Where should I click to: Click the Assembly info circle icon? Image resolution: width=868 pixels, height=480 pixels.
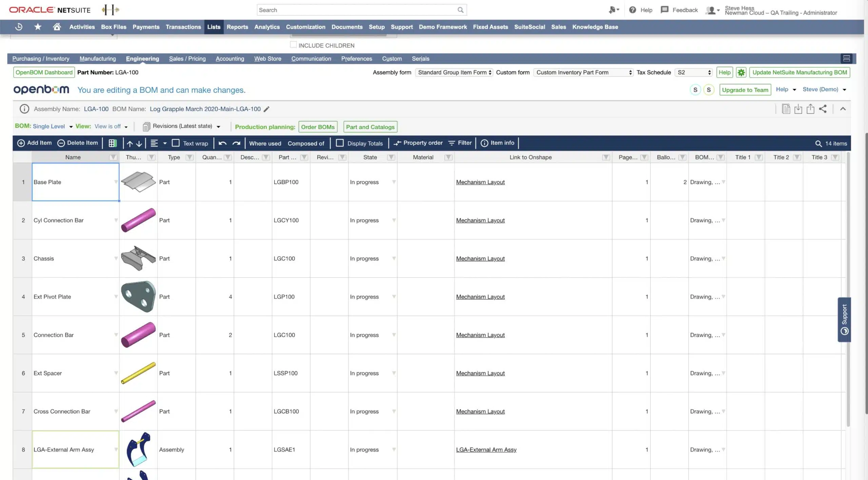click(x=24, y=109)
